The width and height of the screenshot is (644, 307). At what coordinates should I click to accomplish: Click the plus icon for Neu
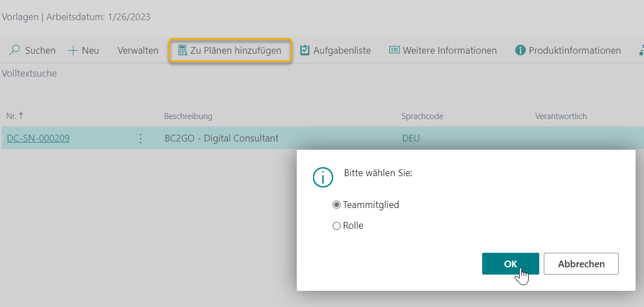coord(73,50)
